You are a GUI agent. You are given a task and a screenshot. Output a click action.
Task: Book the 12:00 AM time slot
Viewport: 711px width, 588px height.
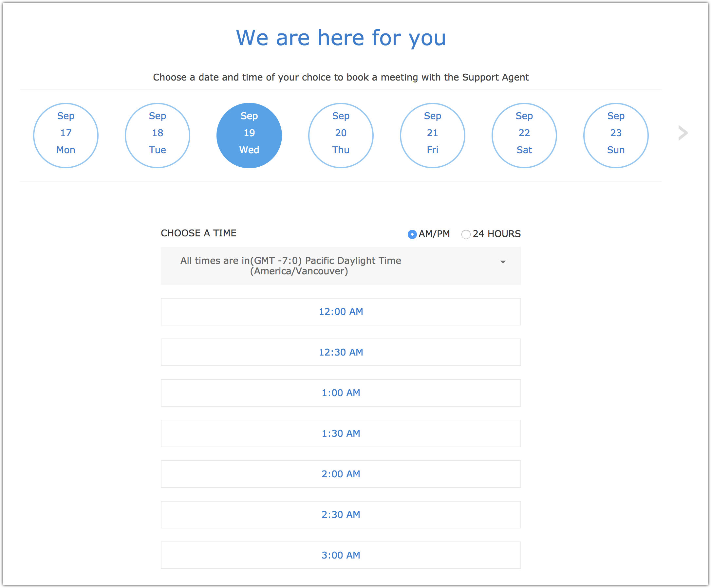pyautogui.click(x=341, y=311)
